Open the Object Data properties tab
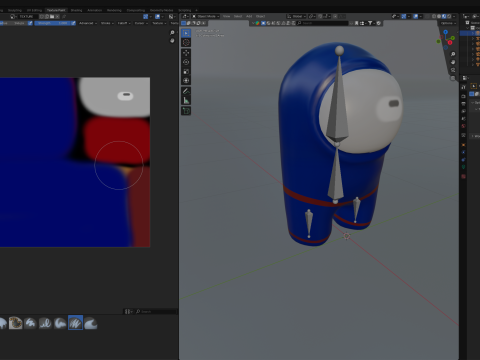 (463, 167)
